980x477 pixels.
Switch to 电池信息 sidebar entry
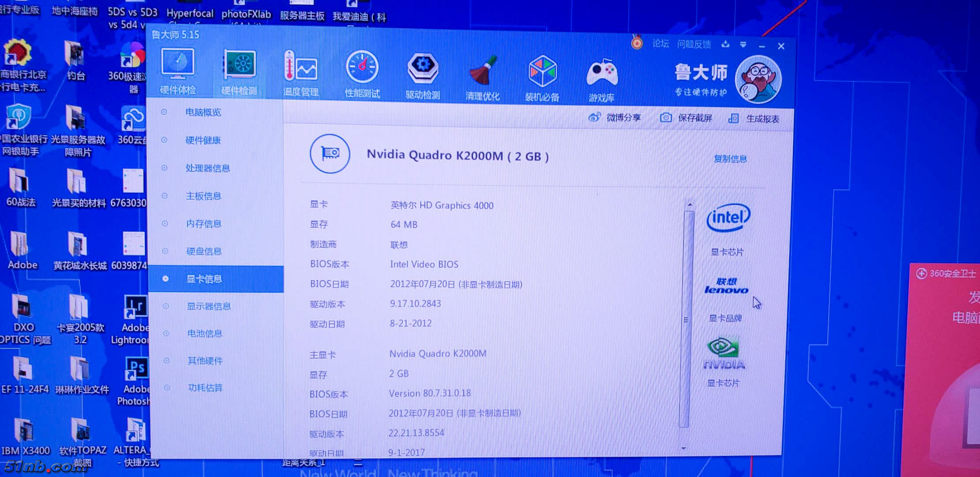204,333
